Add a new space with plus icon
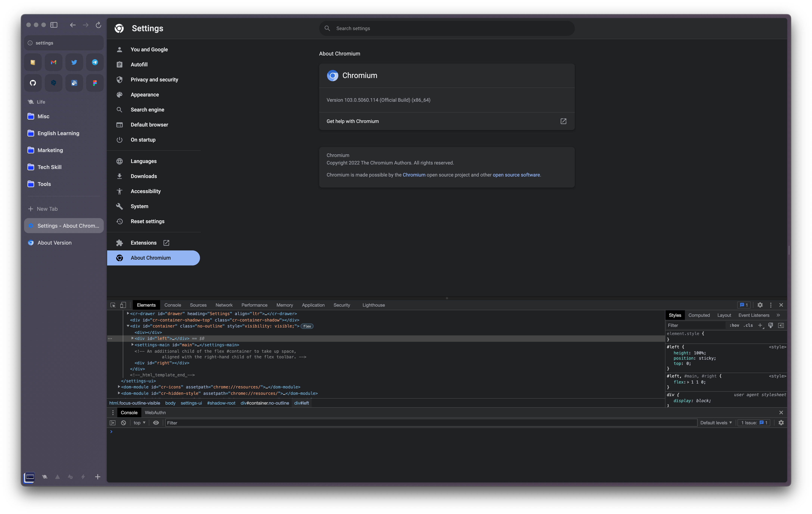 [x=98, y=477]
